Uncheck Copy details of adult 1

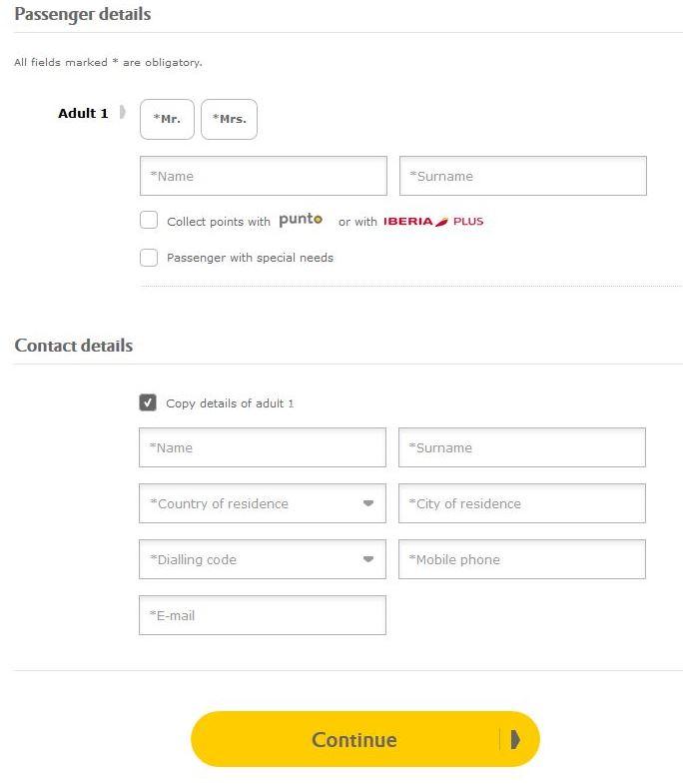[x=148, y=402]
